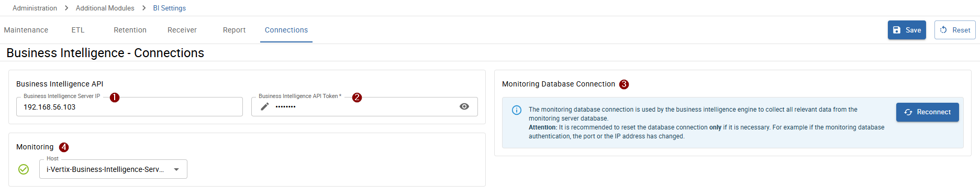This screenshot has height=195, width=980.
Task: Click the Monitoring section title
Action: click(x=35, y=147)
